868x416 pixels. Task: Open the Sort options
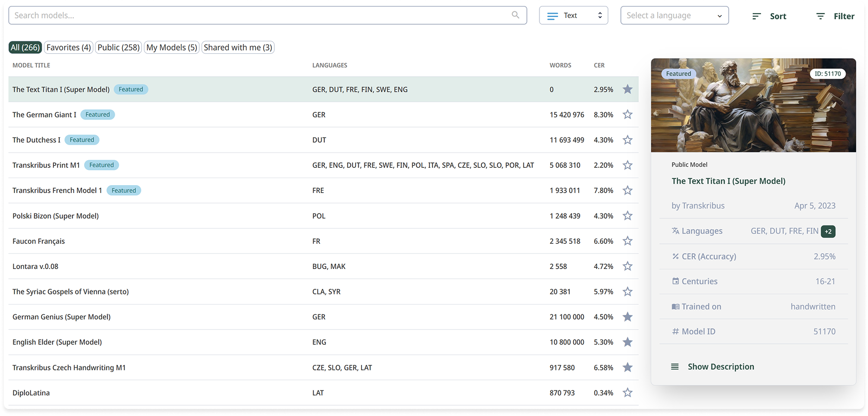point(769,16)
